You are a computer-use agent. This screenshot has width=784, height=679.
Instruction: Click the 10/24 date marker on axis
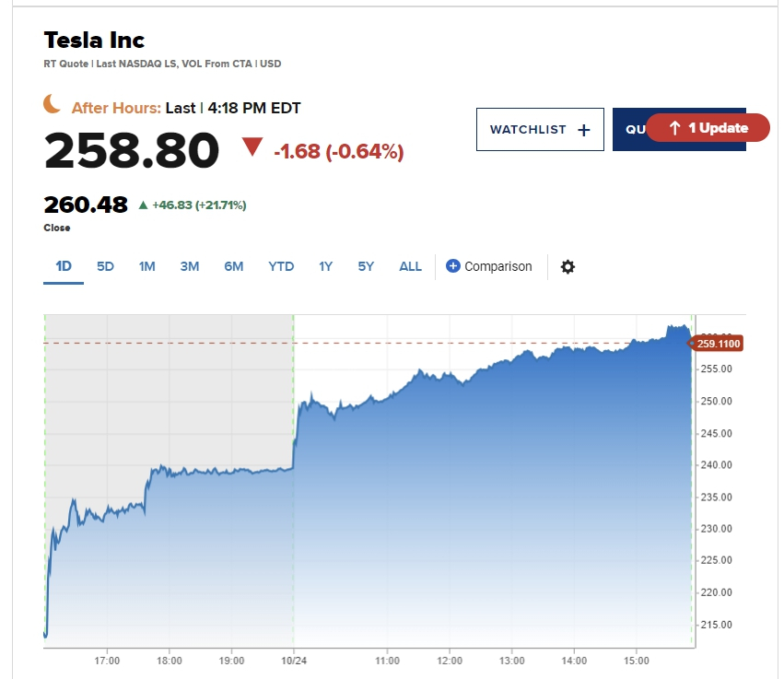(293, 661)
